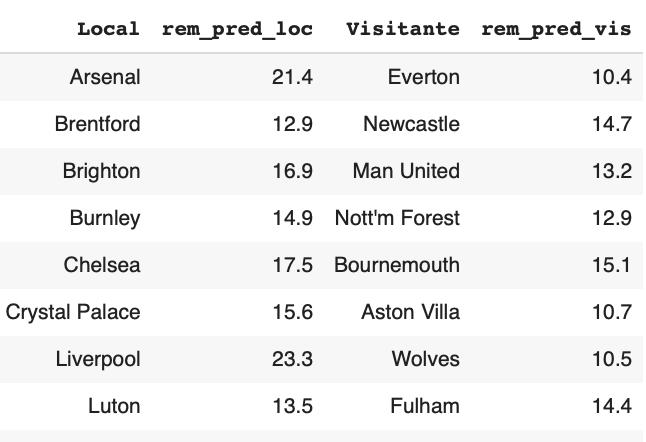Select the Burnley row label

point(105,218)
